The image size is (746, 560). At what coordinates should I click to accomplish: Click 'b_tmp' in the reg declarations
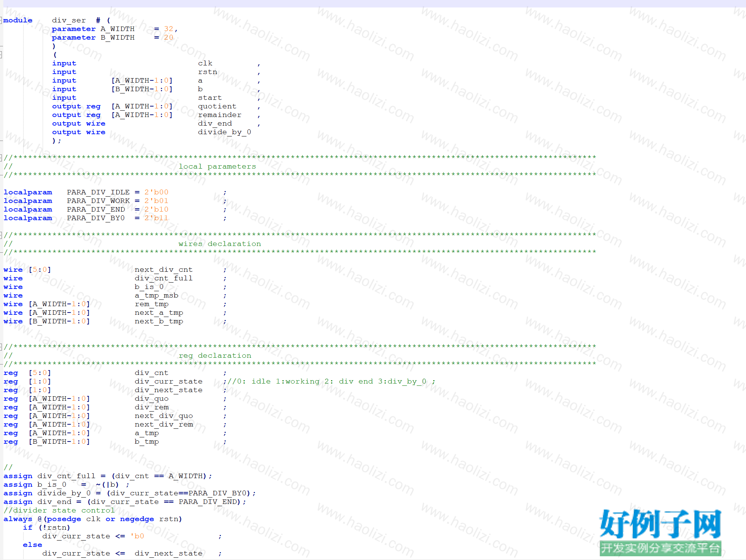pos(147,441)
